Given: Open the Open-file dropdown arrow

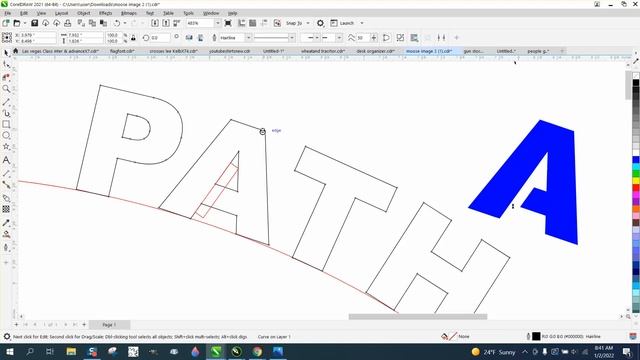Looking at the screenshot, I should (x=24, y=23).
